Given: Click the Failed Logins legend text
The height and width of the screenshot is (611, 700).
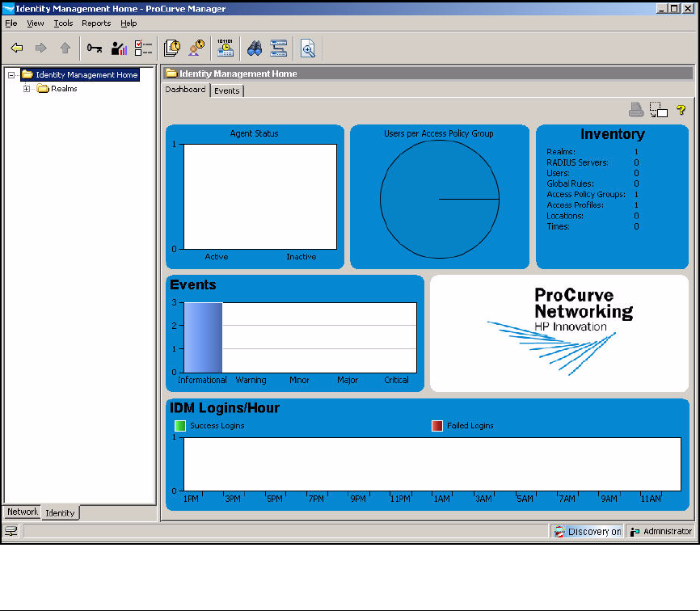Looking at the screenshot, I should click(x=470, y=426).
